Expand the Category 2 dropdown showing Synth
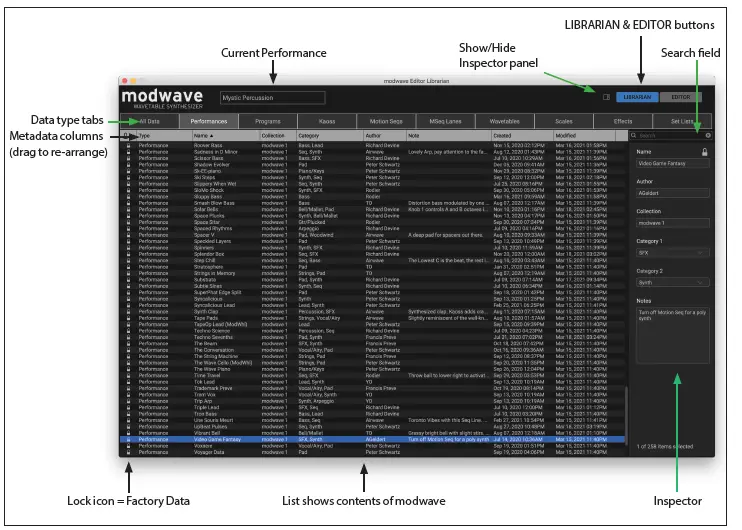 click(672, 283)
